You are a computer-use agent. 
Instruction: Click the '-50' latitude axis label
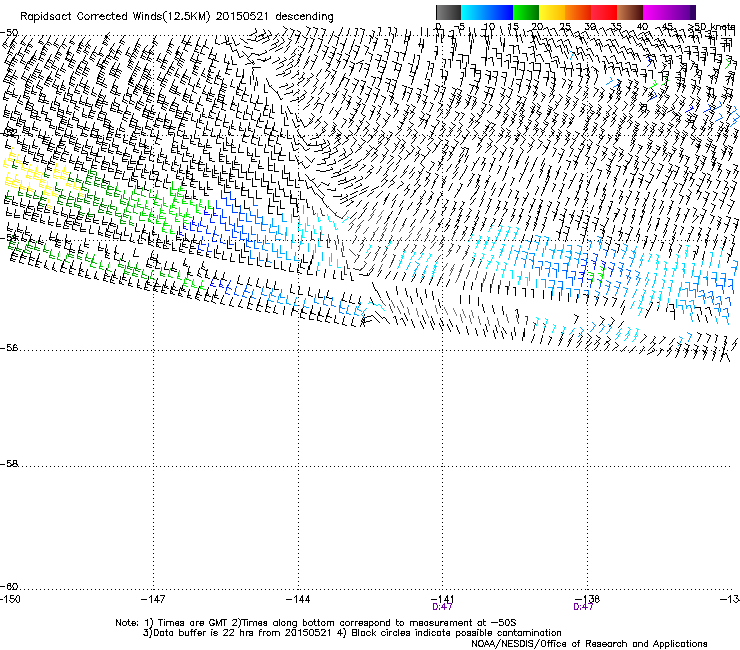click(9, 33)
